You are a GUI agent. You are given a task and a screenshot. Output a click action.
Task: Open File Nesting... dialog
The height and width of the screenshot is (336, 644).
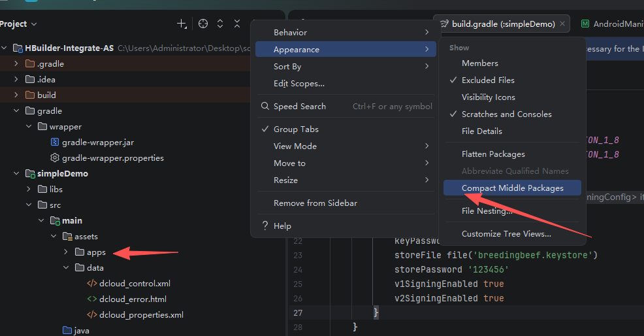513,211
